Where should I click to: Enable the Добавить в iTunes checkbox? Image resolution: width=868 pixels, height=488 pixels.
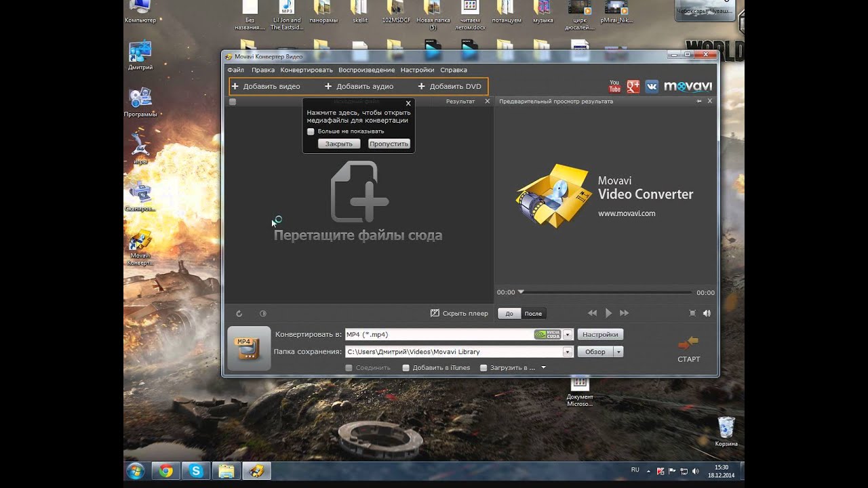406,368
